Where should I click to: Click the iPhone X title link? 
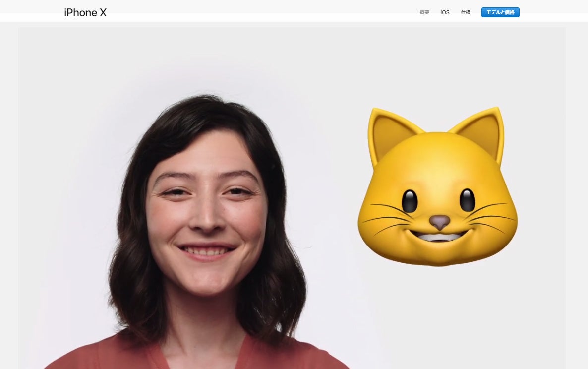pos(84,12)
